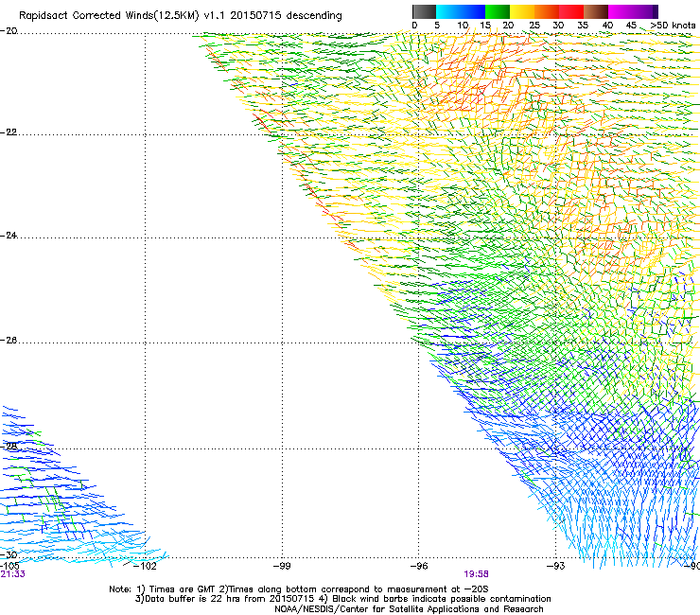Click the blue 10–15 knots legend swatch
The image size is (700, 615).
pyautogui.click(x=473, y=11)
